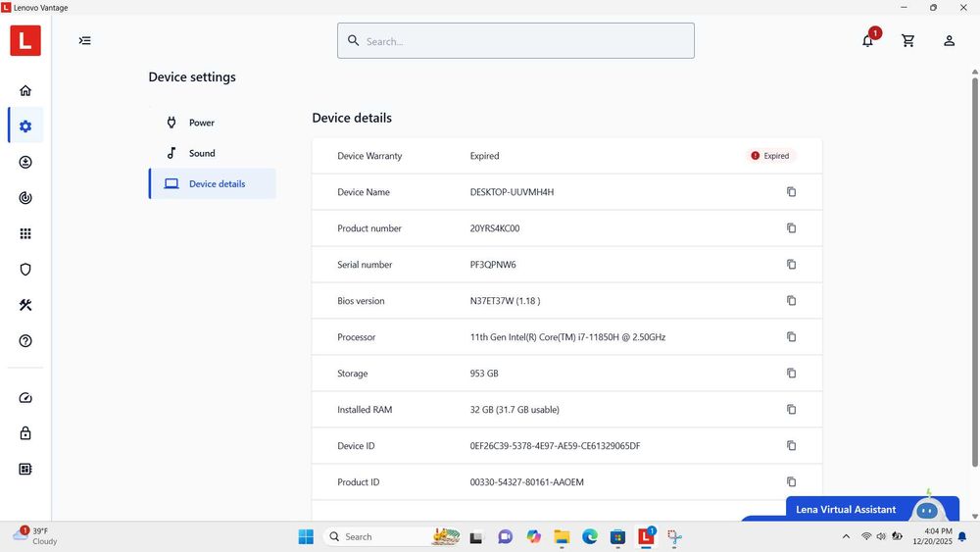Show hidden system tray icons
The image size is (980, 552).
[846, 536]
